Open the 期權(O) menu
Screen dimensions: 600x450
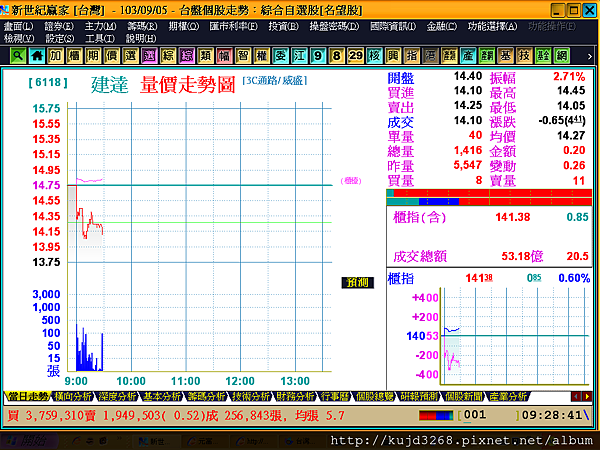[x=184, y=26]
